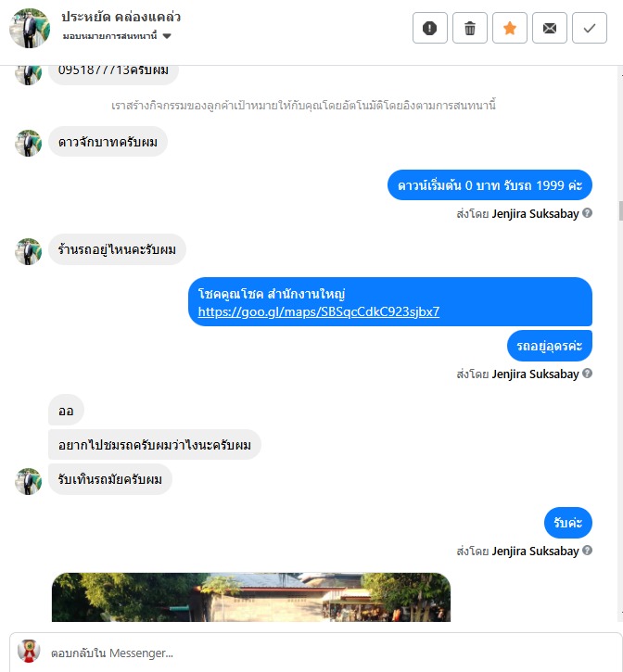The height and width of the screenshot is (672, 623).
Task: Open the goo.gl maps link
Action: (x=319, y=311)
